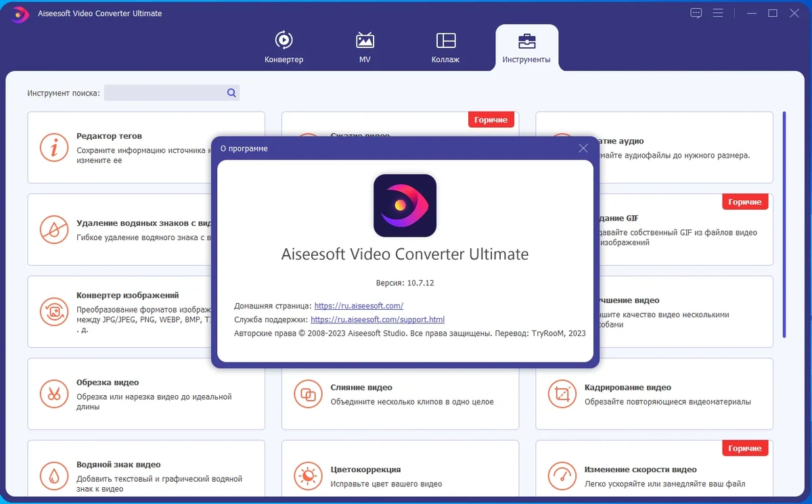Click the Aiseesoft Video Converter Ultimate dialog heading
The height and width of the screenshot is (504, 812).
(x=405, y=254)
